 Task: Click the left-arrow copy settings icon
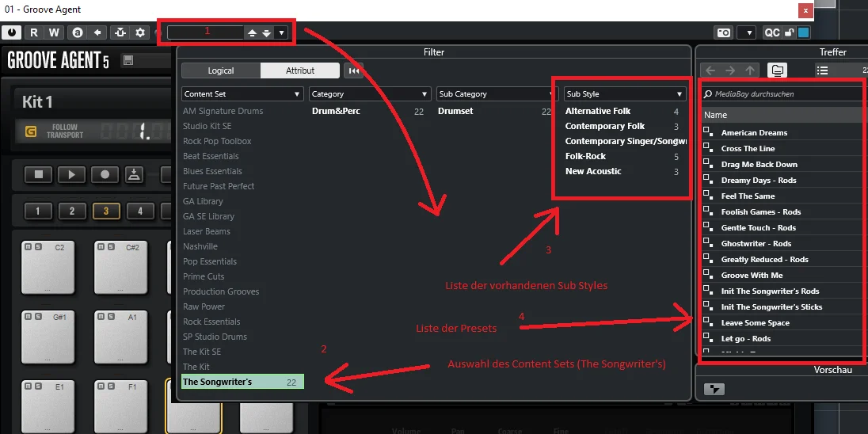point(97,32)
